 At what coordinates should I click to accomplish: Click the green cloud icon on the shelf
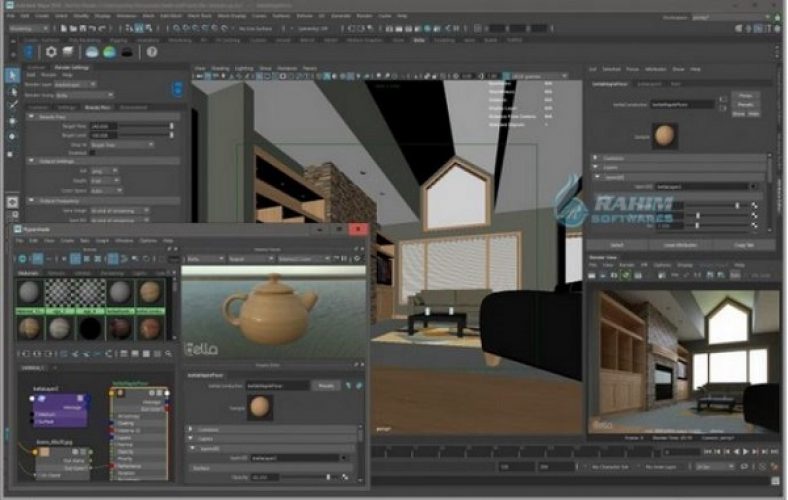[109, 51]
